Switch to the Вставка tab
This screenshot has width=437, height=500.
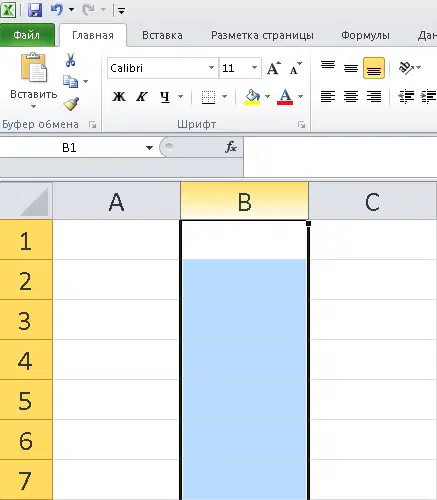162,35
